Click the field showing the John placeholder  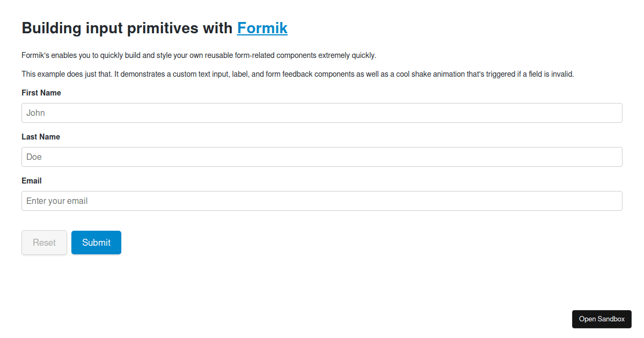click(x=322, y=113)
